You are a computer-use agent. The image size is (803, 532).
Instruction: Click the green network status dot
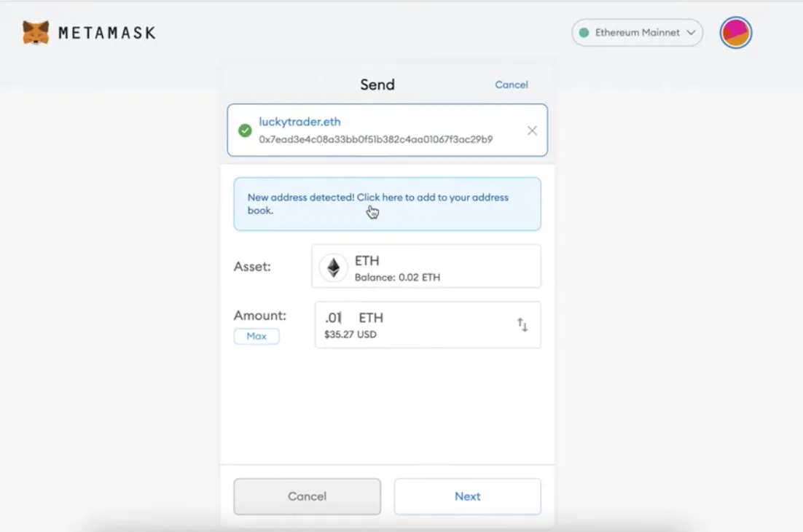click(x=584, y=32)
